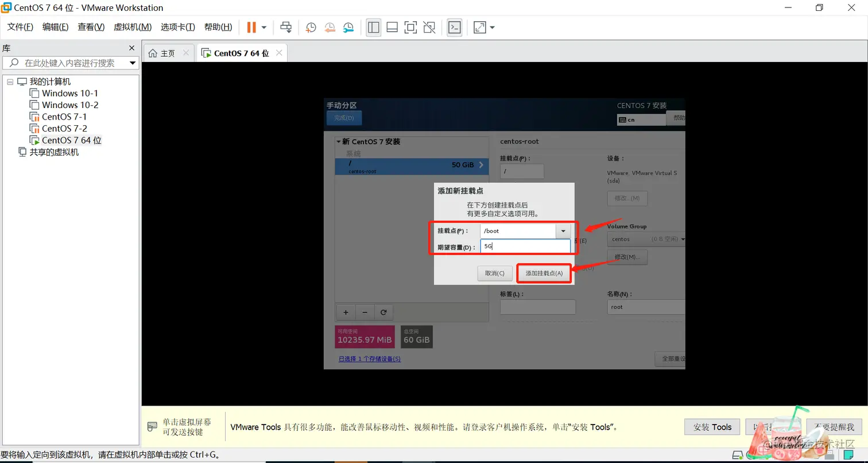868x463 pixels.
Task: Click the Unity mode icon
Action: (429, 27)
